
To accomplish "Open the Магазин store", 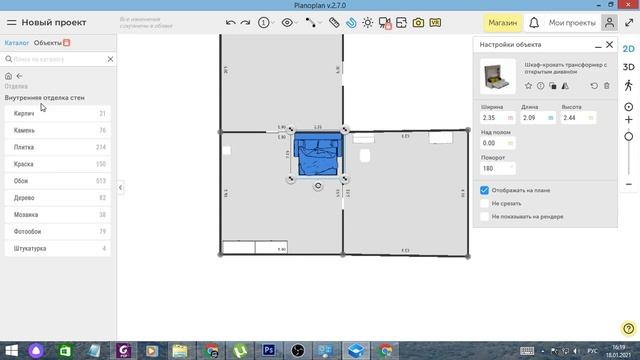I will [x=502, y=23].
